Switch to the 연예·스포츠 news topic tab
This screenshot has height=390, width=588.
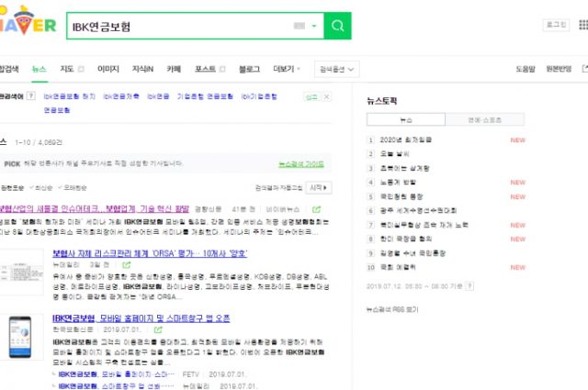pyautogui.click(x=483, y=119)
